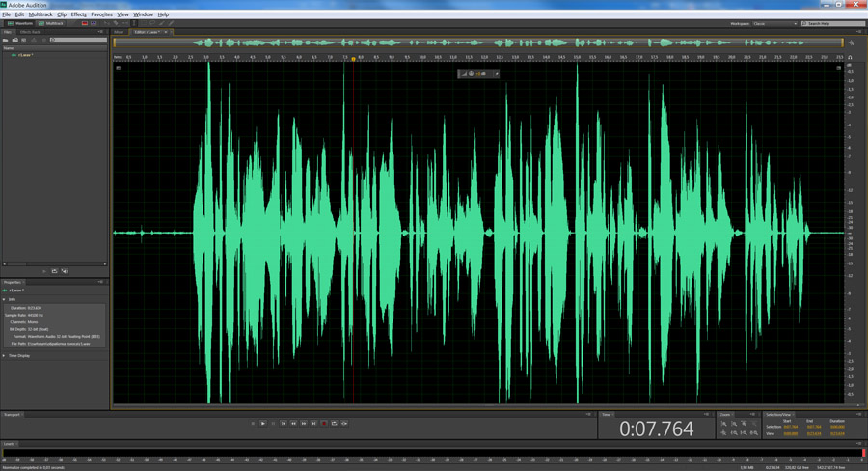Screen dimensions: 868x471
Task: Click the Search Help input field
Action: 834,23
